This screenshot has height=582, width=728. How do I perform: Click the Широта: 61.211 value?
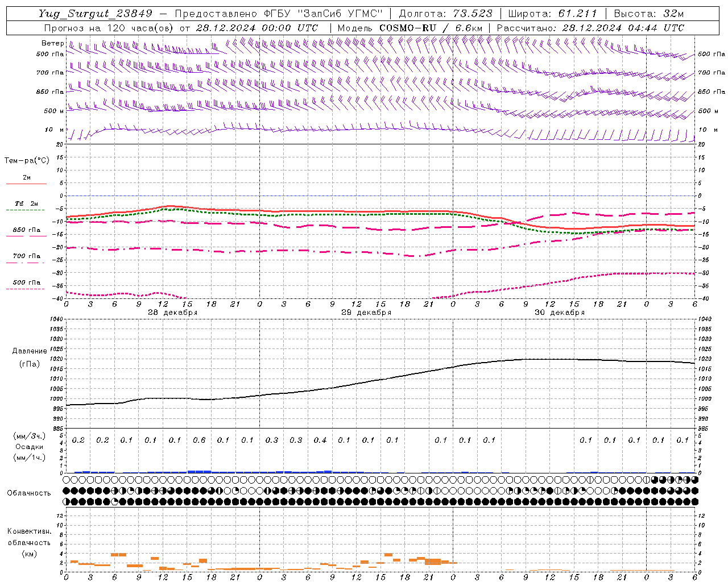point(552,14)
